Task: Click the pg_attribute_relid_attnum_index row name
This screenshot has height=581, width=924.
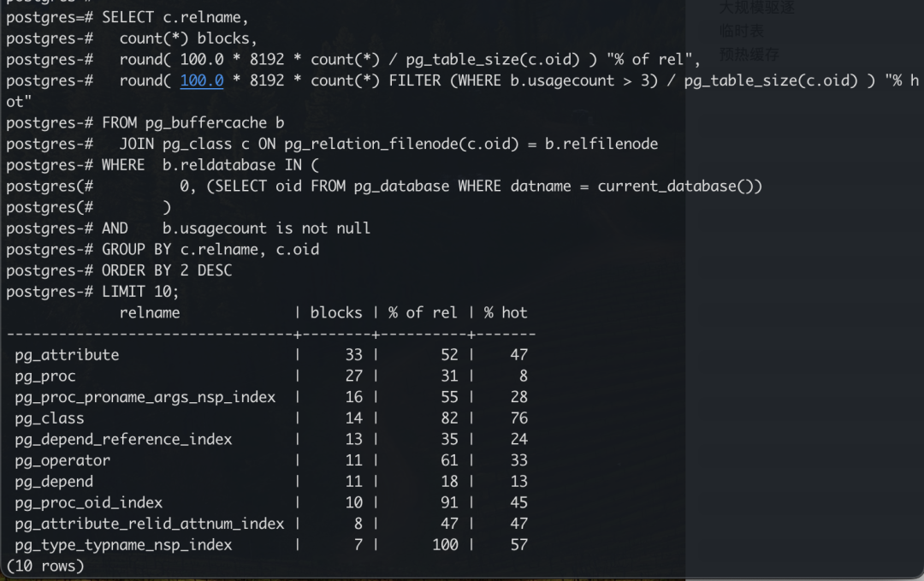Action: (x=150, y=524)
